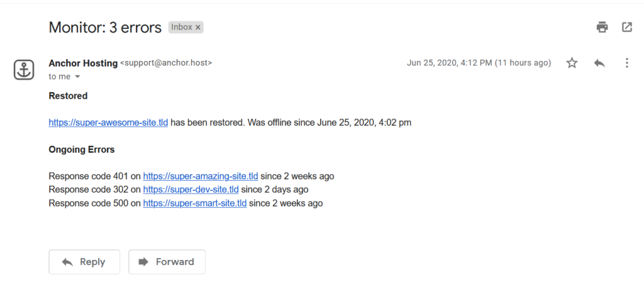Click the Forward button below the message
The width and height of the screenshot is (644, 304).
pos(167,262)
